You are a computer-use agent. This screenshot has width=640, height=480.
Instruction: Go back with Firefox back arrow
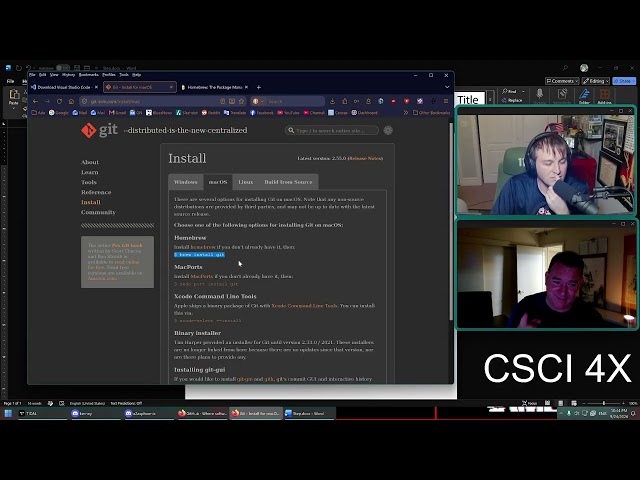[x=36, y=101]
